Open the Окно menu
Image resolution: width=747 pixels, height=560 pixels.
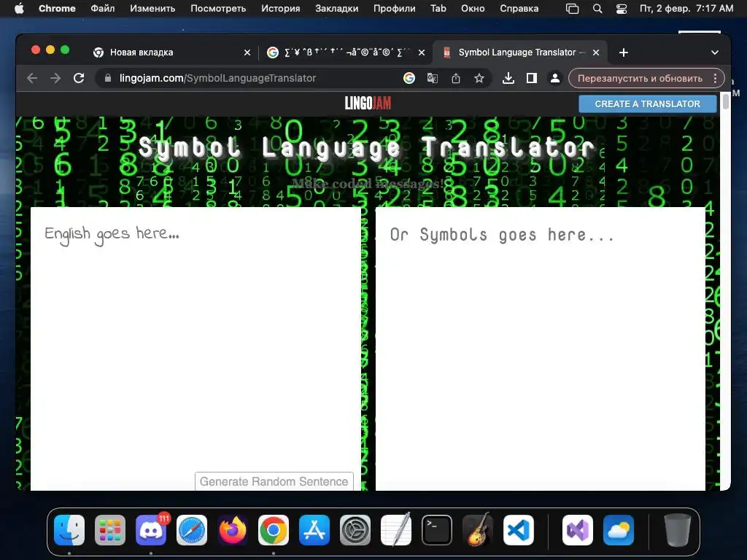(x=473, y=8)
